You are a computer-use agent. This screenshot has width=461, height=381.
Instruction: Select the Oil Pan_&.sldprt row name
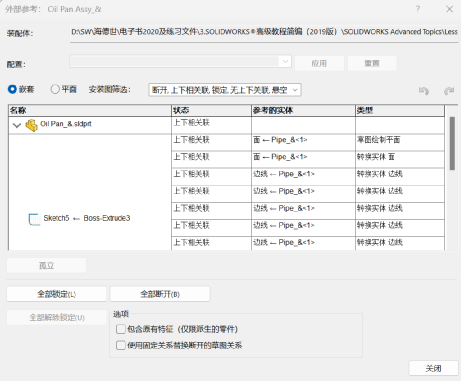tap(66, 124)
